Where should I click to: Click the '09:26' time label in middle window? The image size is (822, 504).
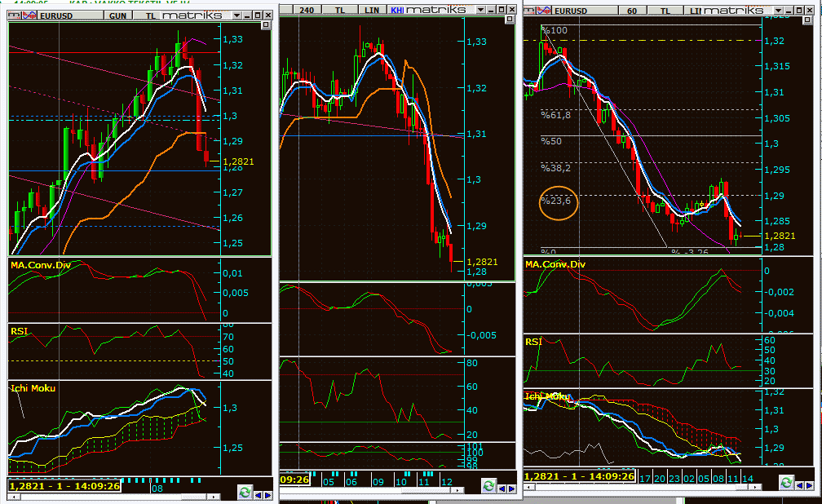294,480
